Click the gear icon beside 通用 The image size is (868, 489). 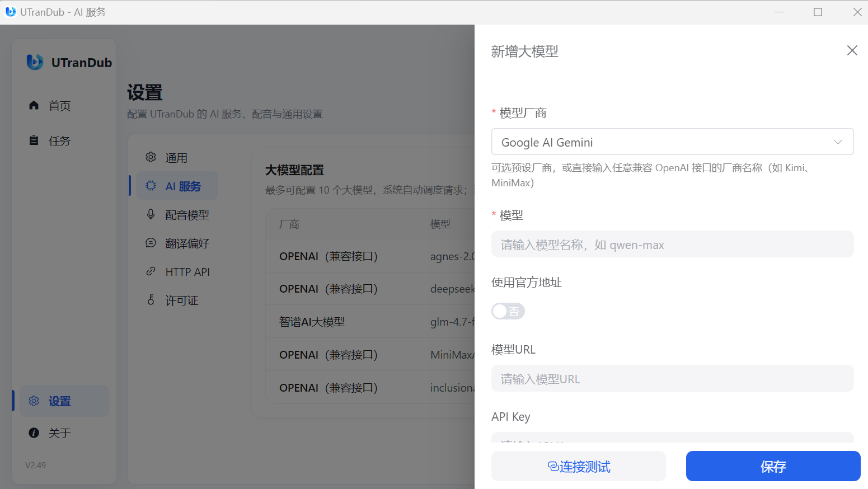point(151,157)
